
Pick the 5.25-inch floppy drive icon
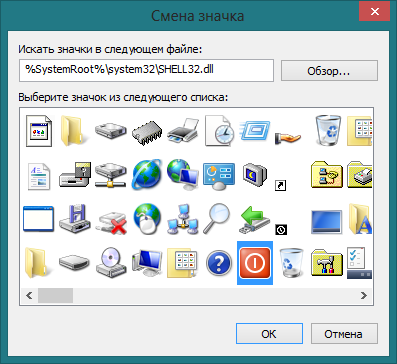click(75, 219)
